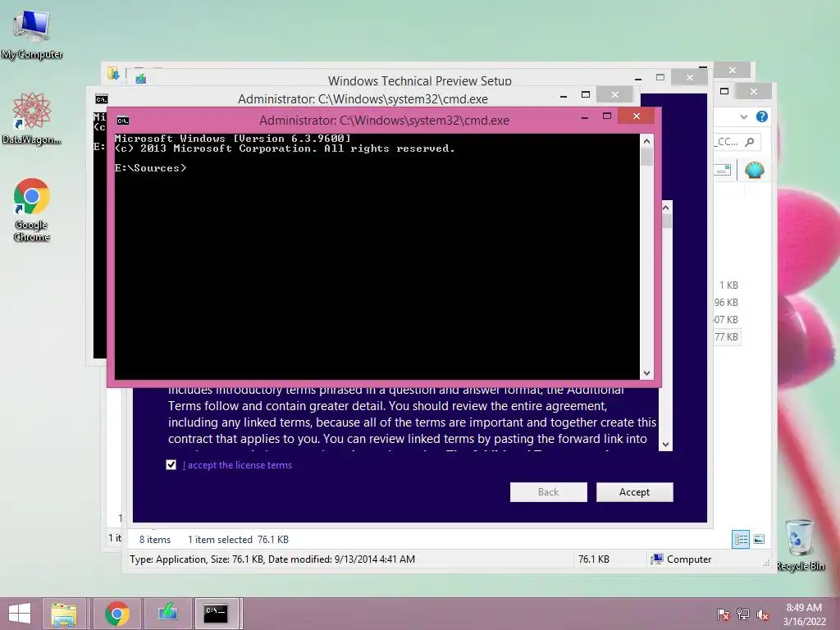Select the '96 KB' file size entry
Viewport: 840px width, 630px height.
727,302
